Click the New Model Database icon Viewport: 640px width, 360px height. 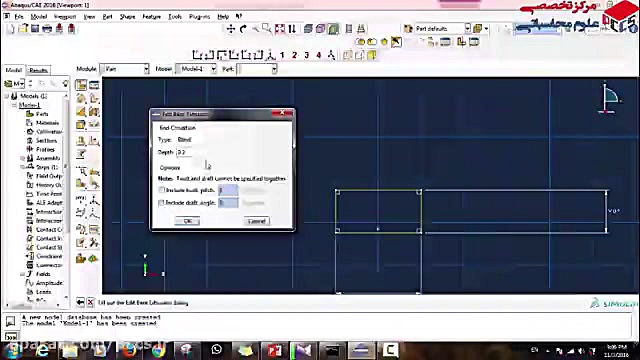tap(11, 29)
